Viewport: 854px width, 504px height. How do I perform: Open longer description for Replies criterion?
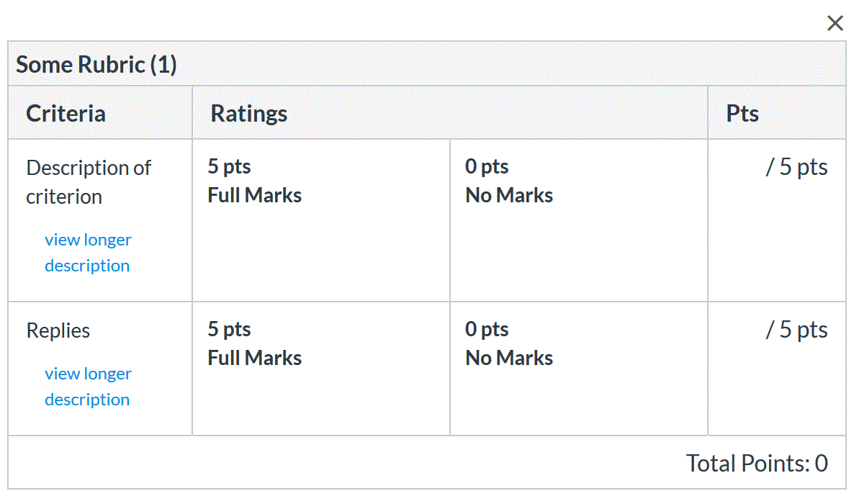pos(89,387)
